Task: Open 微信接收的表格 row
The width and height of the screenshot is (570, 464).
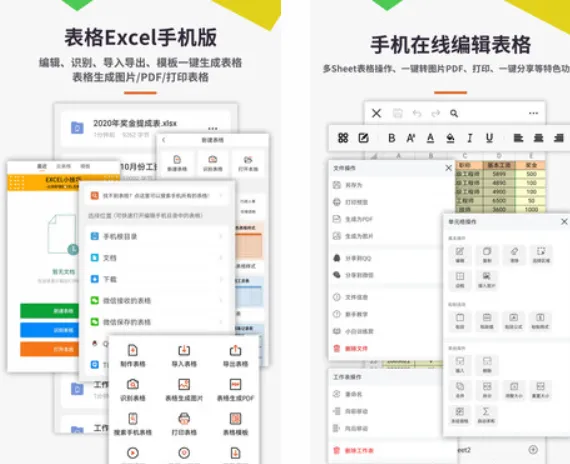Action: tap(157, 301)
